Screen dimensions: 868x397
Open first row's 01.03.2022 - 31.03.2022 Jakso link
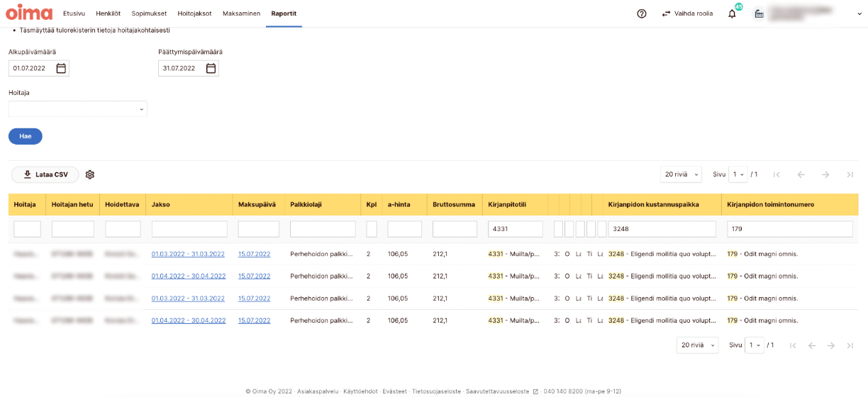click(189, 254)
